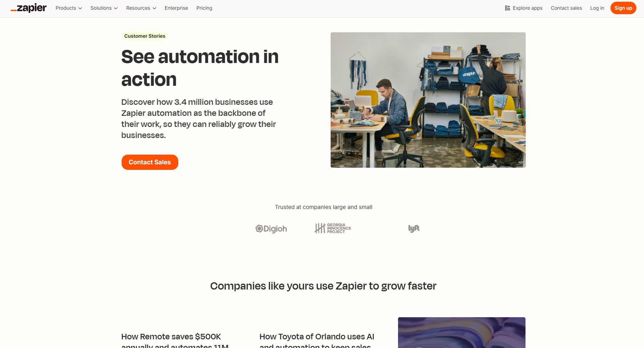Go to the Enterprise page
Screen dimensions: 644x348
point(176,8)
